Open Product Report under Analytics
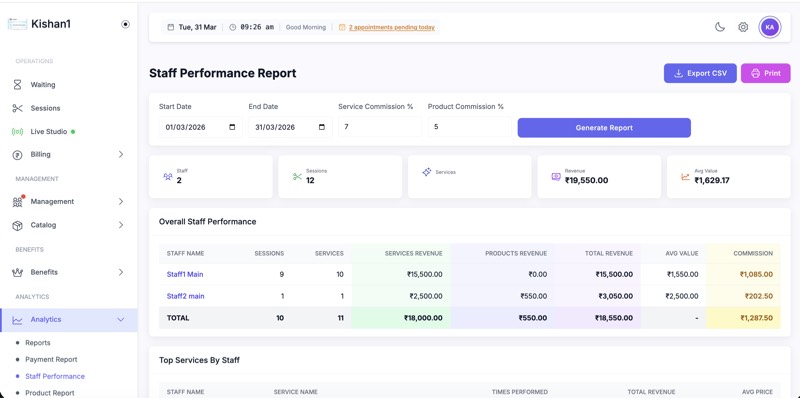 point(50,393)
